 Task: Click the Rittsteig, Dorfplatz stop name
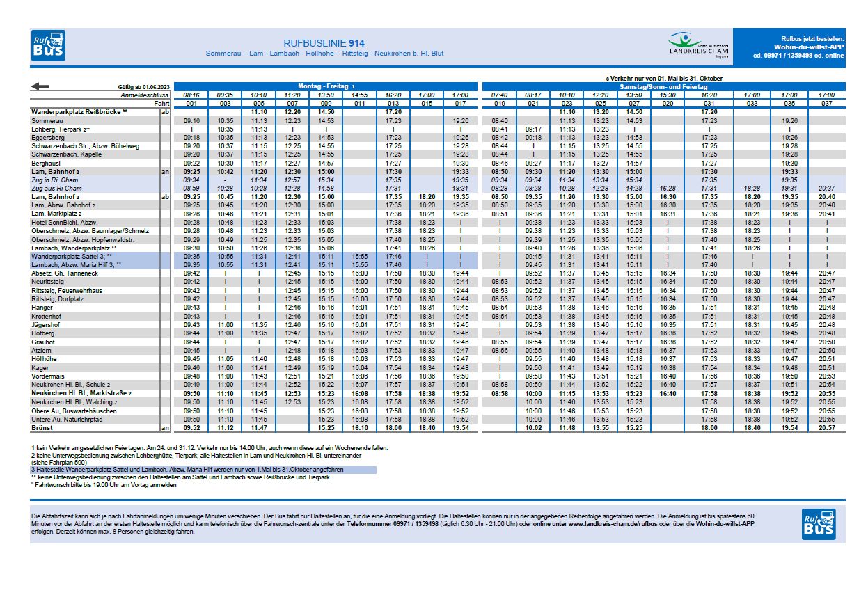point(58,298)
